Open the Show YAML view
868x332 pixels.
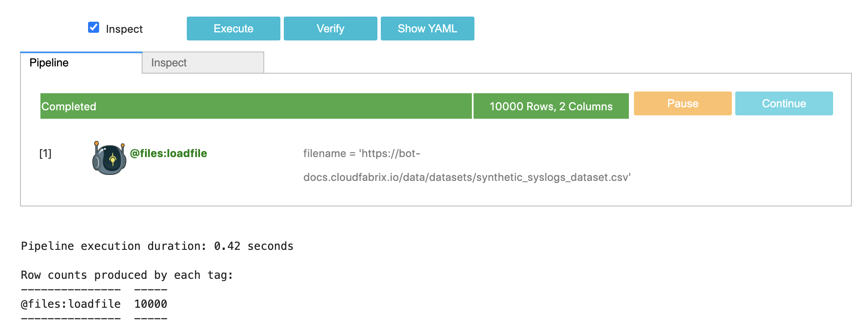(x=427, y=29)
